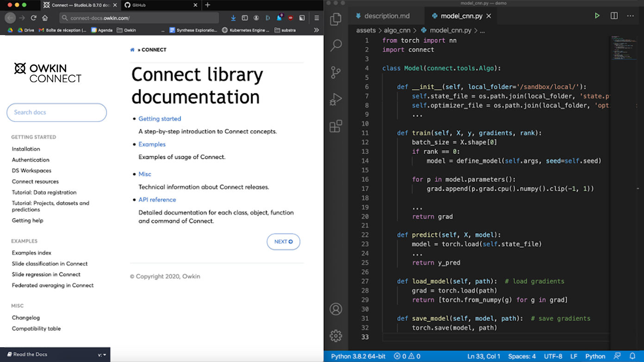Open the Run and Debug view
The image size is (644, 362).
point(336,99)
